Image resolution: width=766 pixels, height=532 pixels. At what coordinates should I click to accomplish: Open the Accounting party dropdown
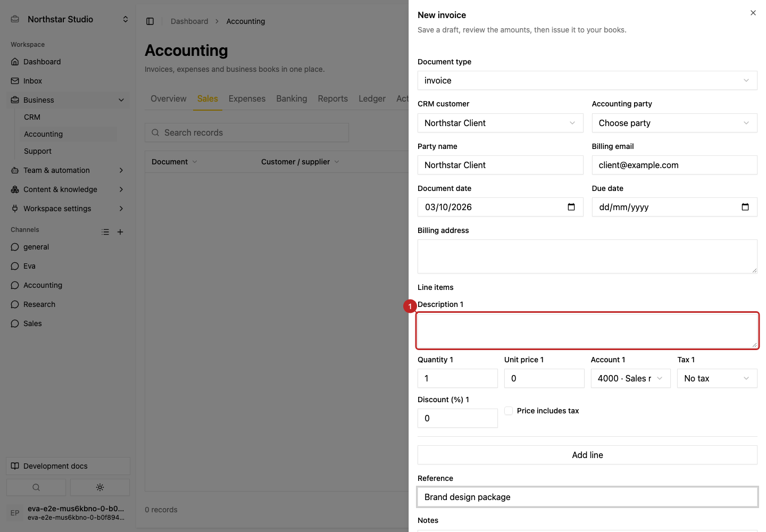tap(675, 123)
